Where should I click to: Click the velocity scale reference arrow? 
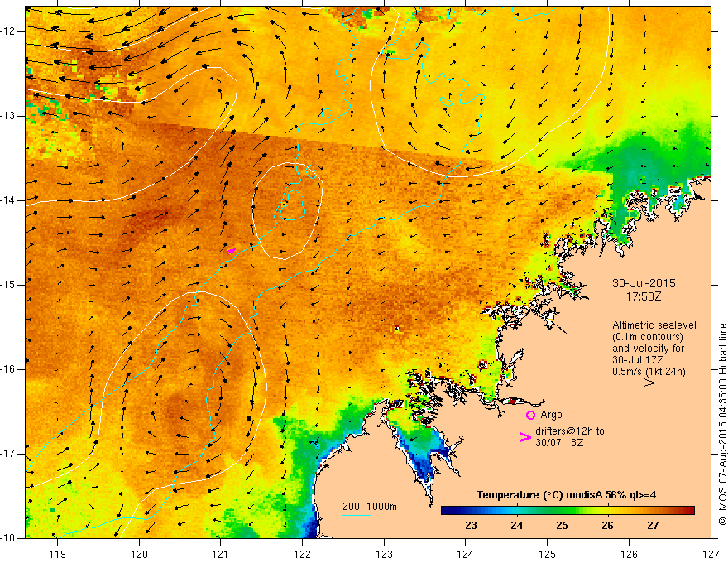[x=638, y=383]
